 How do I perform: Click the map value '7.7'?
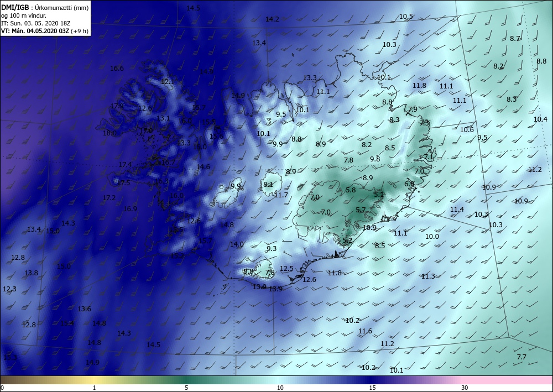(x=521, y=357)
